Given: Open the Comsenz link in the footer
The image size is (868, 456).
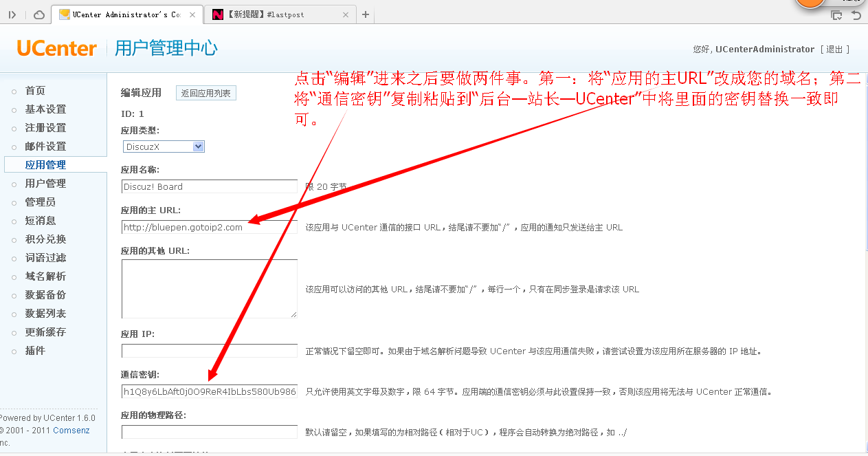Looking at the screenshot, I should pos(72,431).
